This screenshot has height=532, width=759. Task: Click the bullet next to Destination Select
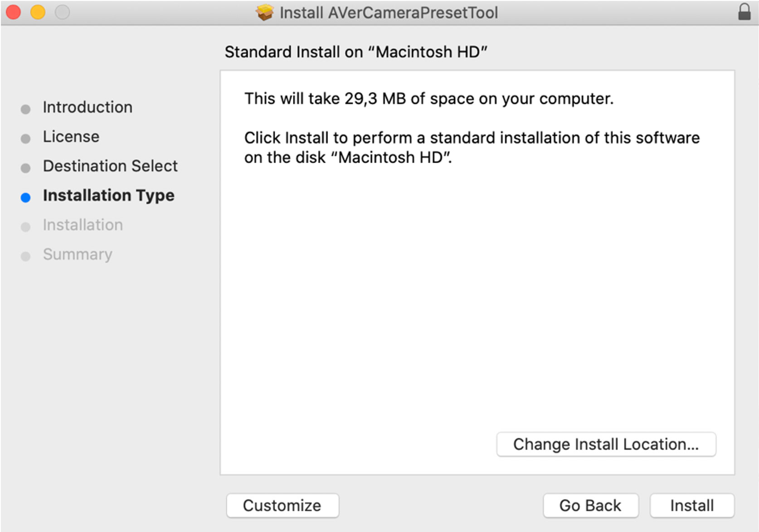[26, 168]
